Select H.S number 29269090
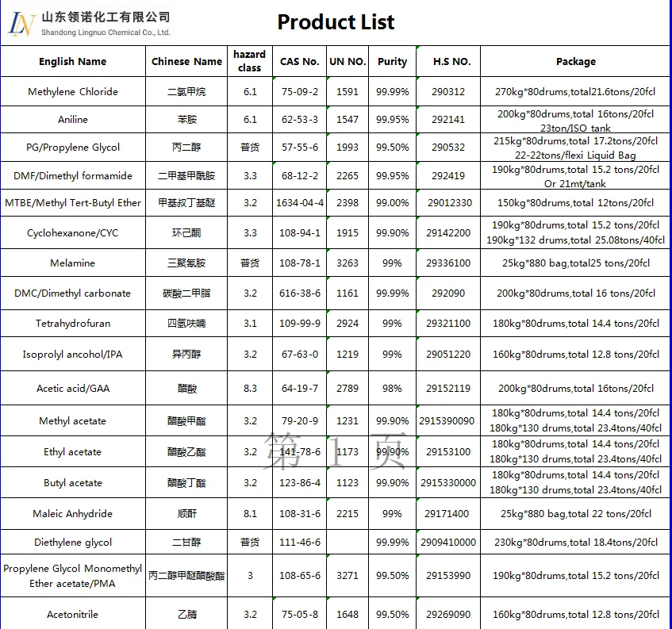 tap(448, 614)
